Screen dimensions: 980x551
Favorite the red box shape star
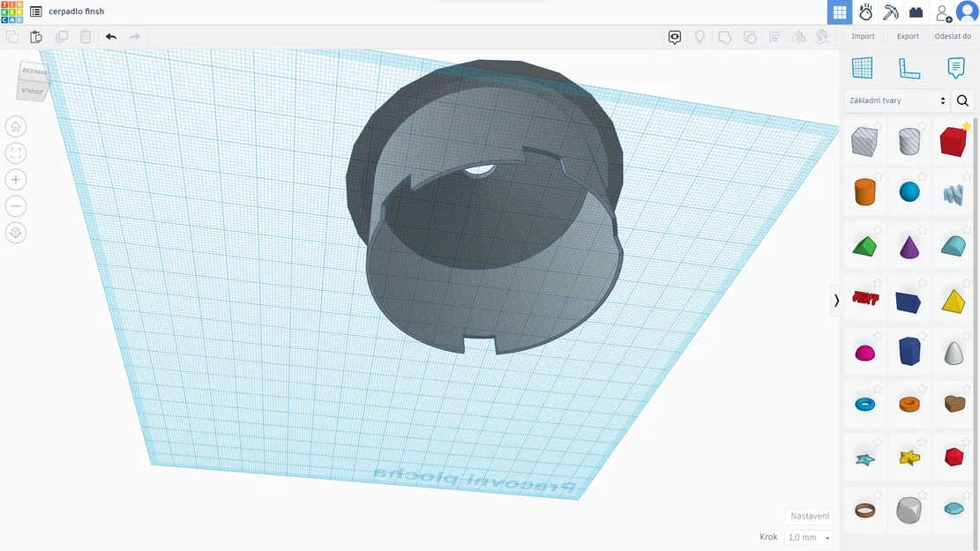point(967,126)
